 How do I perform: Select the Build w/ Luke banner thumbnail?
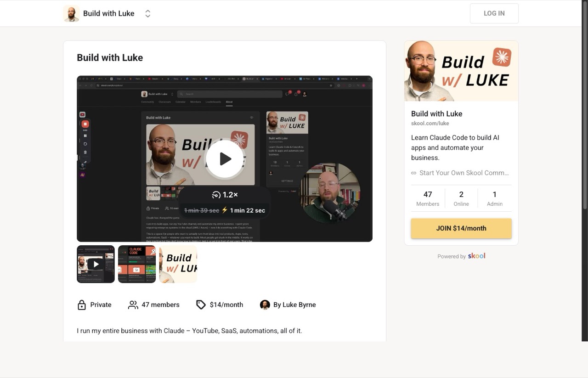point(178,264)
